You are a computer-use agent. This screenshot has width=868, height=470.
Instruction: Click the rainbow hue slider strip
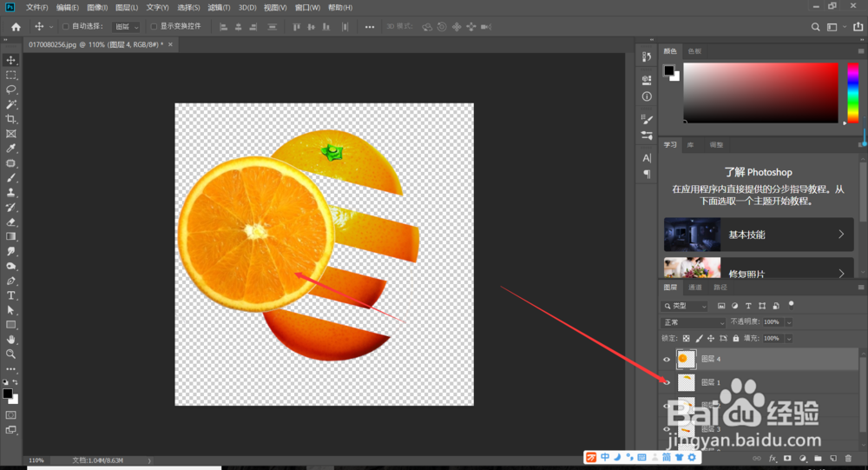(x=853, y=93)
